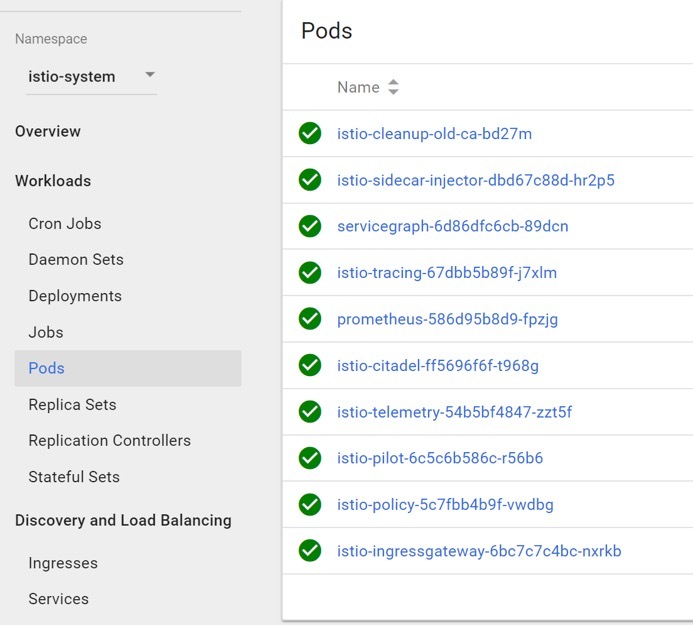Viewport: 693px width, 625px height.
Task: Click the Overview sidebar item
Action: (48, 132)
